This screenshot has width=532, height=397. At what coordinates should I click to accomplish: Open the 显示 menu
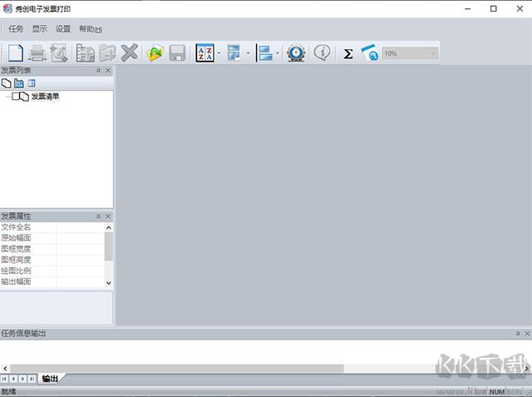click(x=39, y=29)
